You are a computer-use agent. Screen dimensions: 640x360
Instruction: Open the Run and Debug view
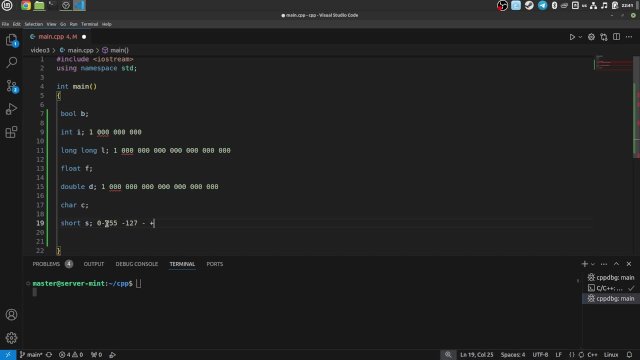(11, 109)
